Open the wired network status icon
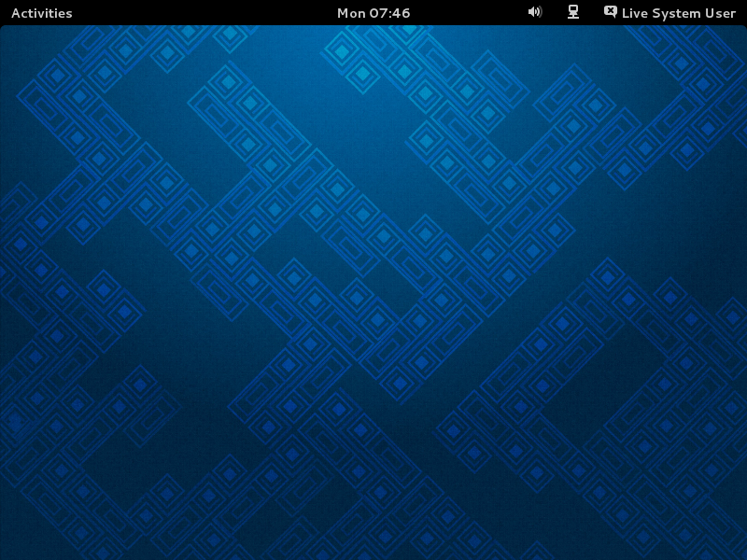The image size is (747, 560). tap(573, 12)
